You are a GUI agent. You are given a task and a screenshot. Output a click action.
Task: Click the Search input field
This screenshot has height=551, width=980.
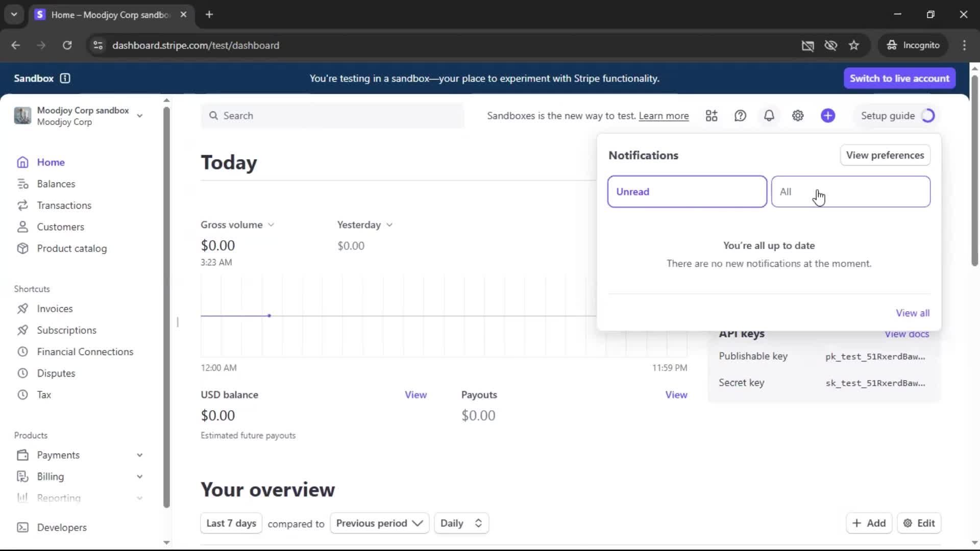click(x=332, y=116)
